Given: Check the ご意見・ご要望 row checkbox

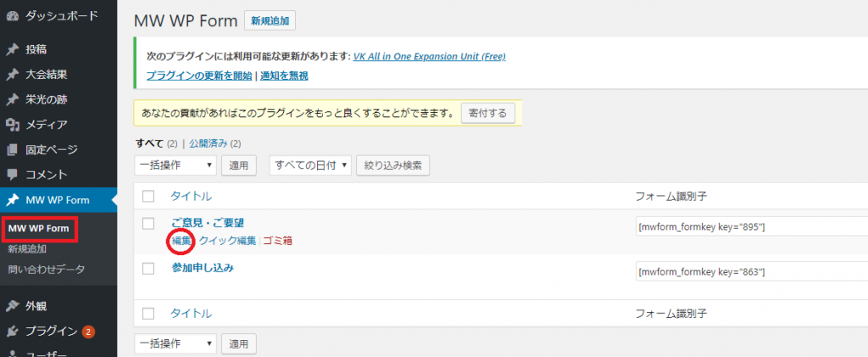Looking at the screenshot, I should (x=148, y=223).
